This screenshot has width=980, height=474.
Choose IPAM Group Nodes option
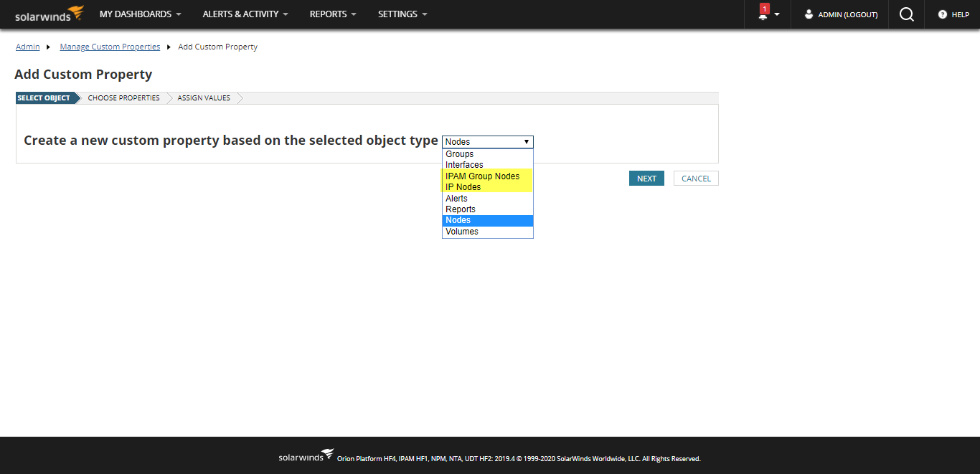tap(488, 176)
